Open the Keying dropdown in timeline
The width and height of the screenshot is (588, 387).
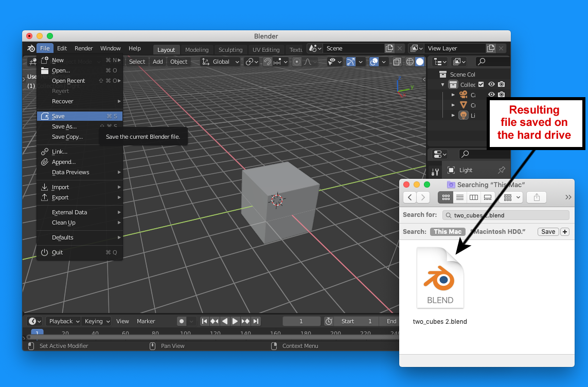pyautogui.click(x=97, y=321)
